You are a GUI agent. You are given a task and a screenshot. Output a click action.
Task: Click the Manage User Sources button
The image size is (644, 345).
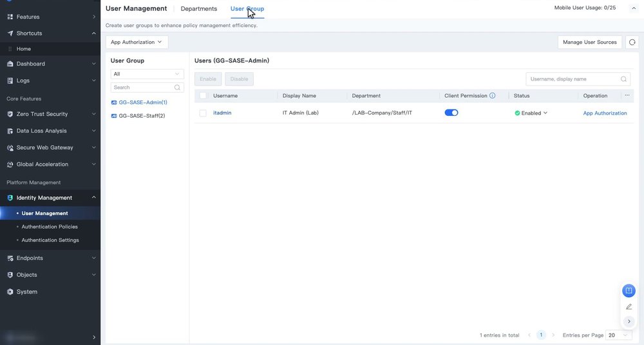[x=590, y=42]
